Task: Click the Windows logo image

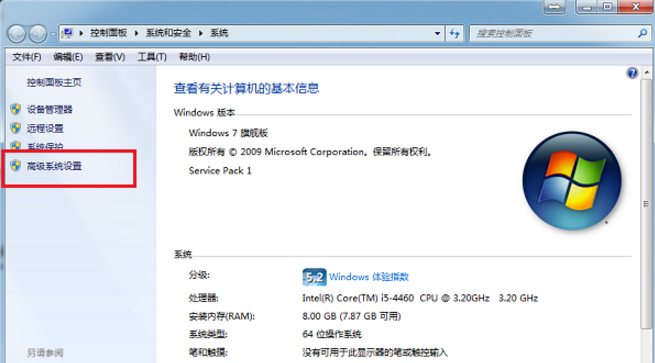Action: click(572, 181)
